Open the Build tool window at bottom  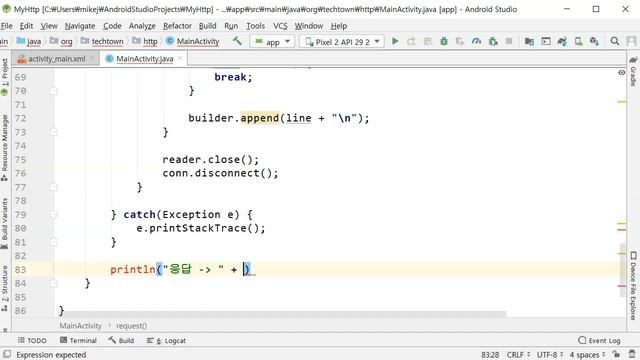121,340
